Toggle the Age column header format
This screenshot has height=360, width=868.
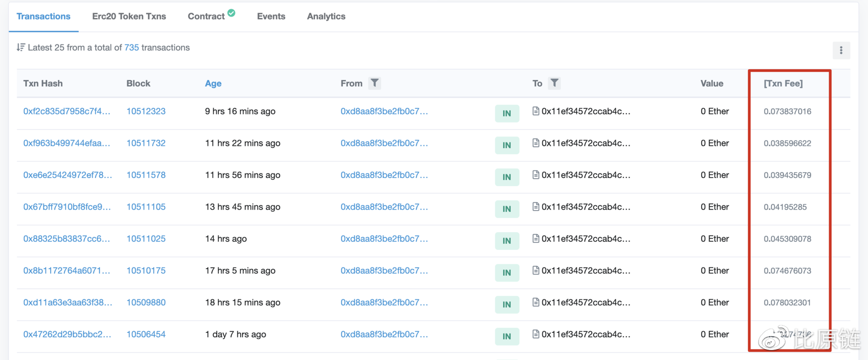click(x=213, y=84)
